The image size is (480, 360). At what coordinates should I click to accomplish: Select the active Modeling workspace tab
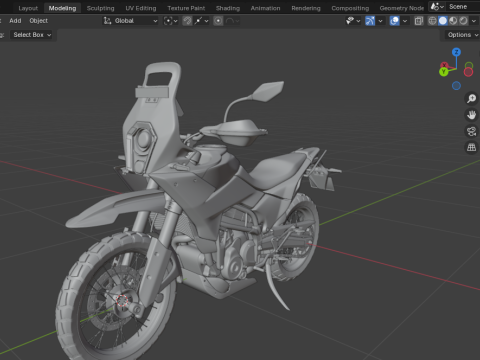click(x=62, y=8)
